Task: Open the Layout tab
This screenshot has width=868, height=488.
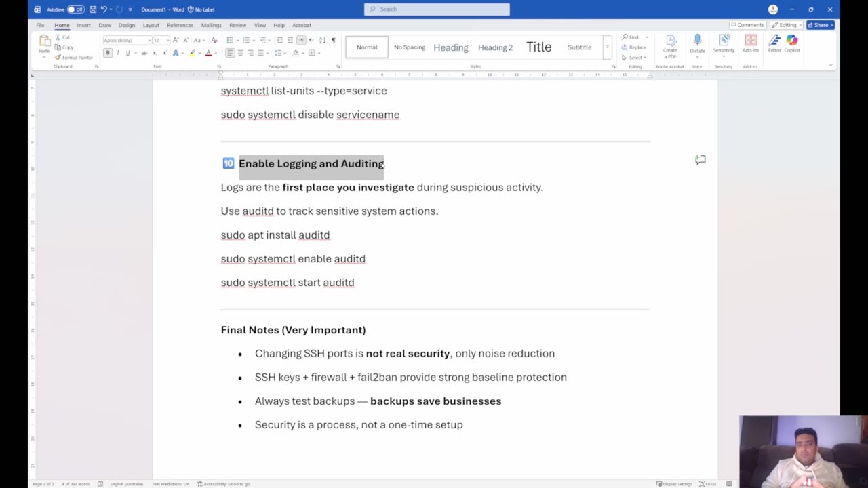Action: tap(151, 25)
